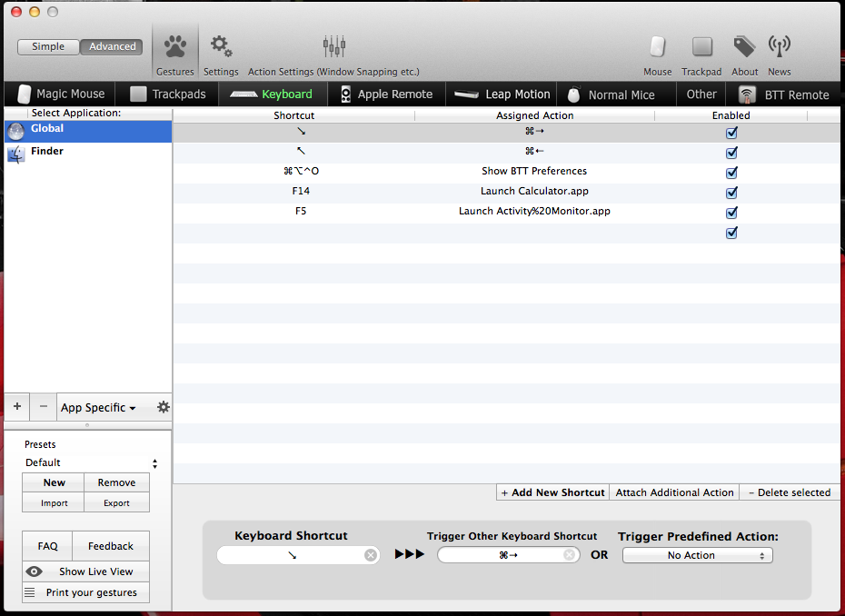Create a New preset
Viewport: 845px width, 616px height.
tap(54, 482)
